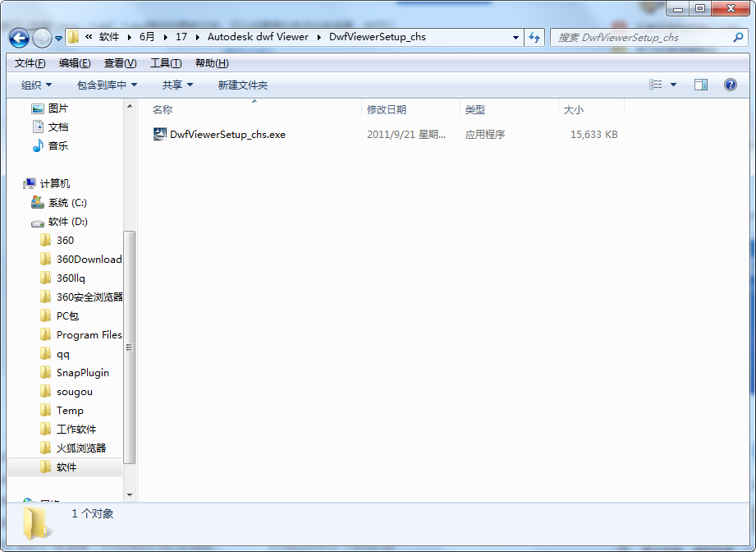Click 新建文件夹 button
Image resolution: width=756 pixels, height=552 pixels.
click(242, 85)
